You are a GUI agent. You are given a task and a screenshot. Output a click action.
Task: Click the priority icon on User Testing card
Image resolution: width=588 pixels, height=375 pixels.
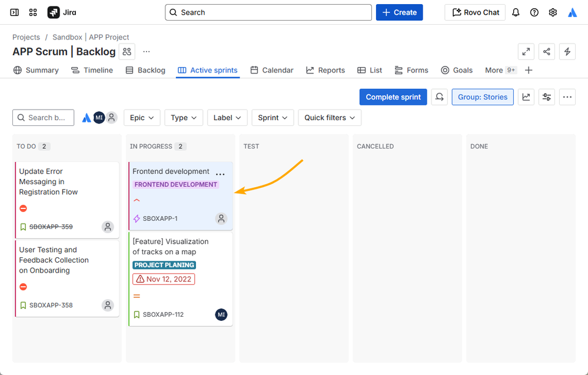click(24, 287)
